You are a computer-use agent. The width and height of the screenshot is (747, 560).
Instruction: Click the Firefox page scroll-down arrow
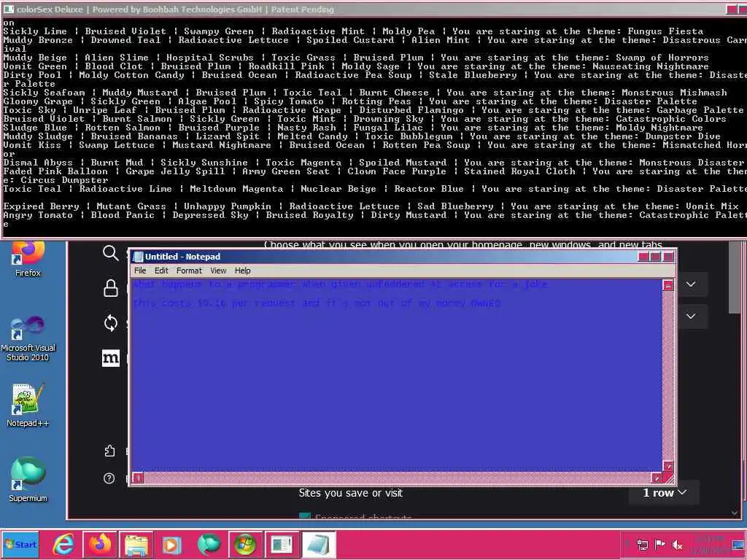pos(735,512)
